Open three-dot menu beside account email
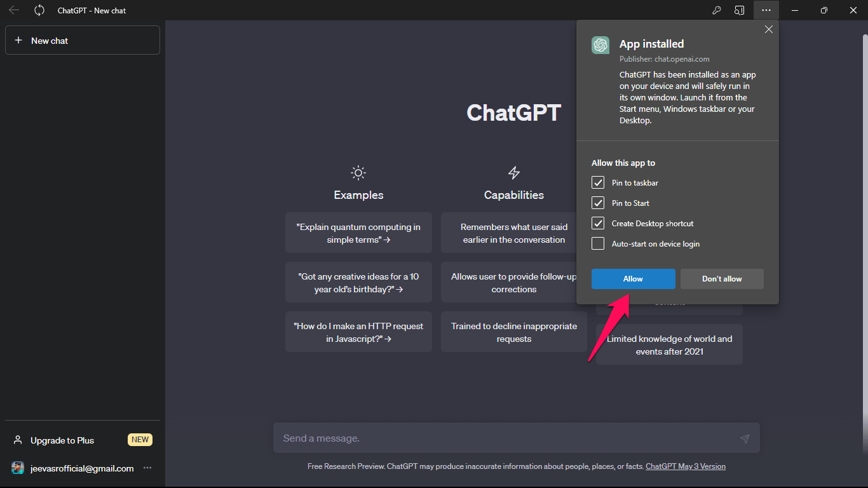Image resolution: width=868 pixels, height=488 pixels. pyautogui.click(x=147, y=468)
